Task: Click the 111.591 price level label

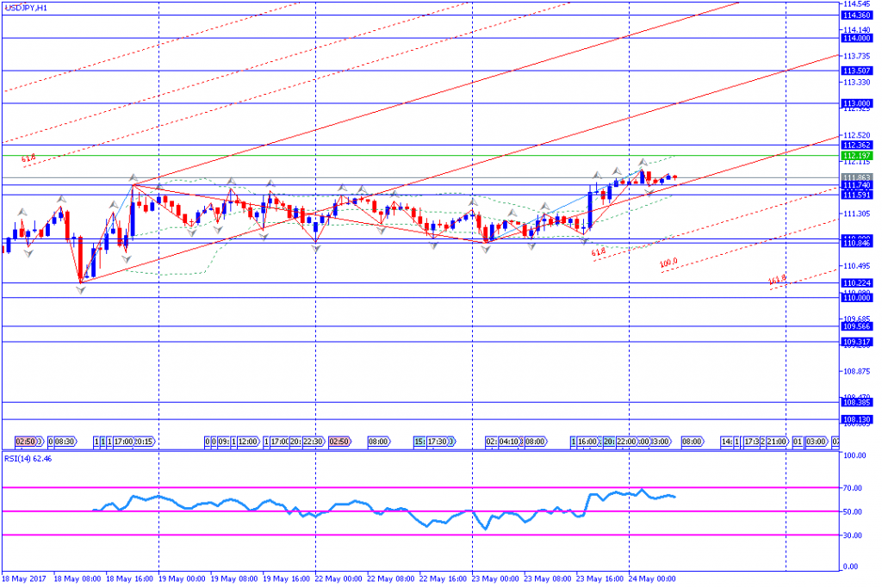Action: click(x=857, y=195)
